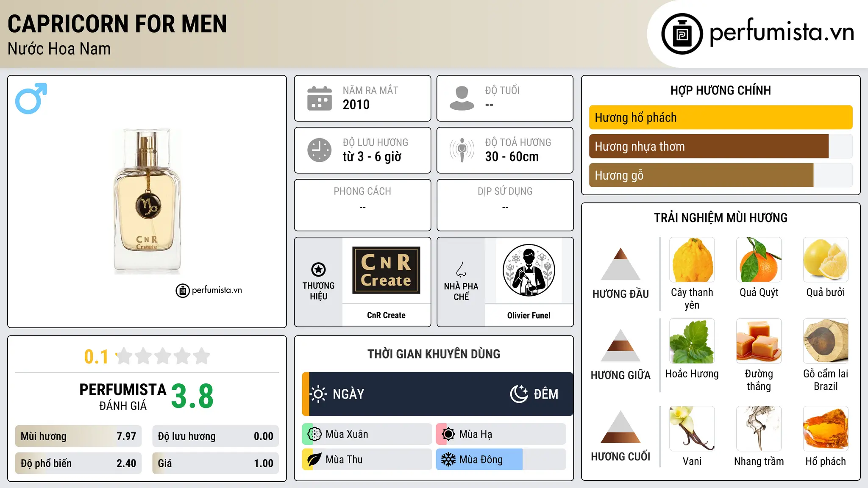This screenshot has width=868, height=488.
Task: Open the CnR Create brand logo
Action: click(x=386, y=270)
